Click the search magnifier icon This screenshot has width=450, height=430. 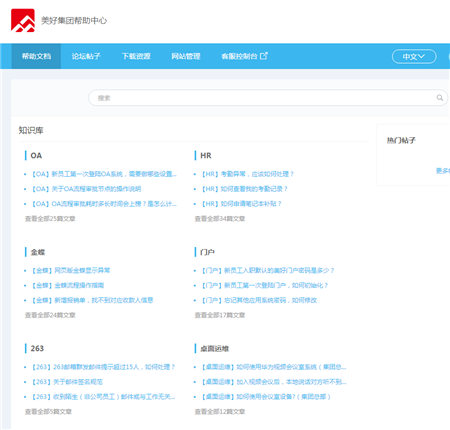coord(440,98)
